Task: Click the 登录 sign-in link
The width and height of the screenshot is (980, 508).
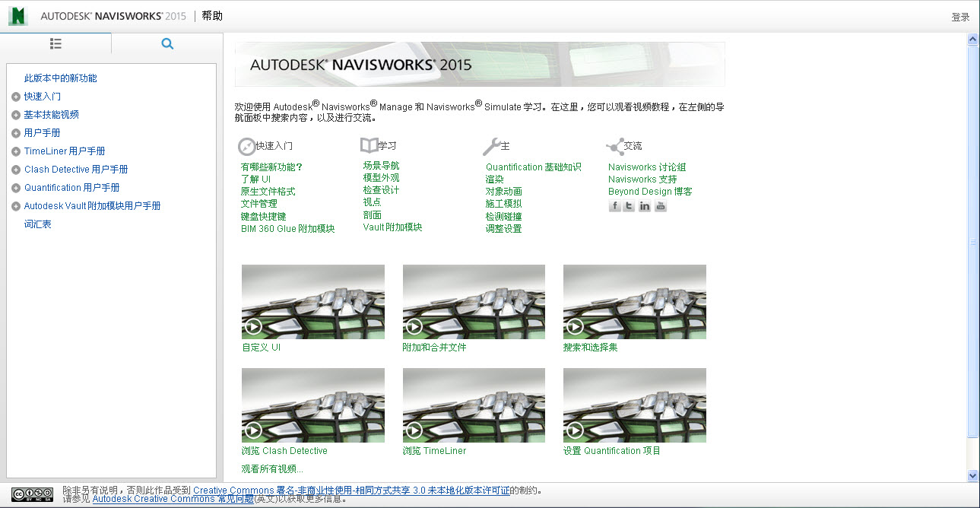Action: pyautogui.click(x=961, y=17)
